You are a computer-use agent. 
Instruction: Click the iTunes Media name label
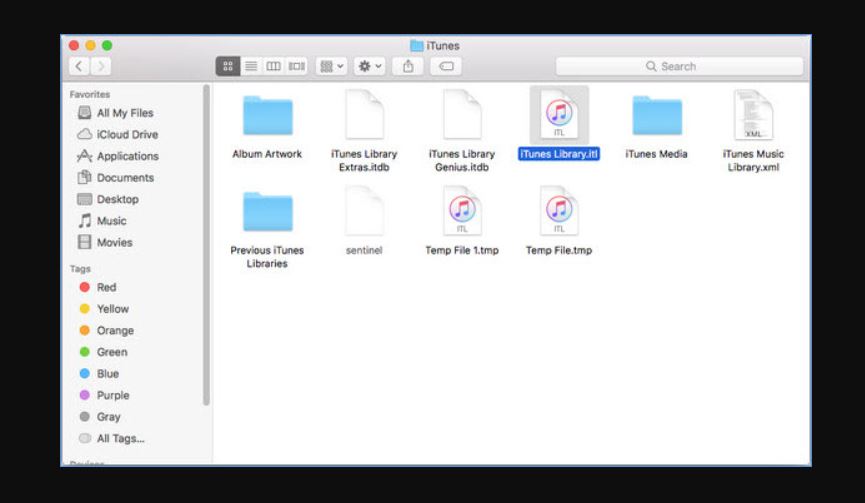coord(656,154)
